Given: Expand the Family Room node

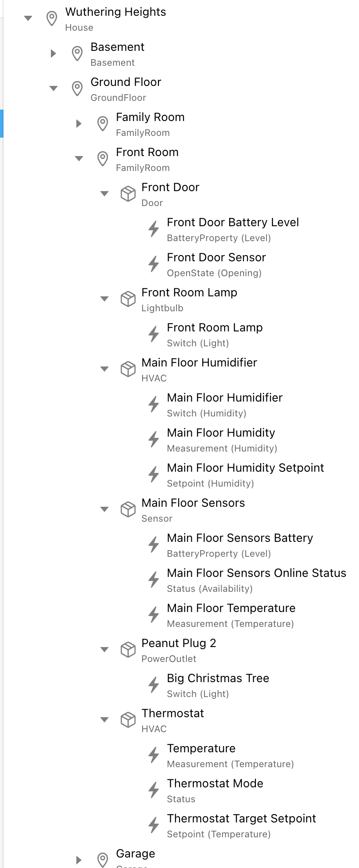Looking at the screenshot, I should [79, 124].
